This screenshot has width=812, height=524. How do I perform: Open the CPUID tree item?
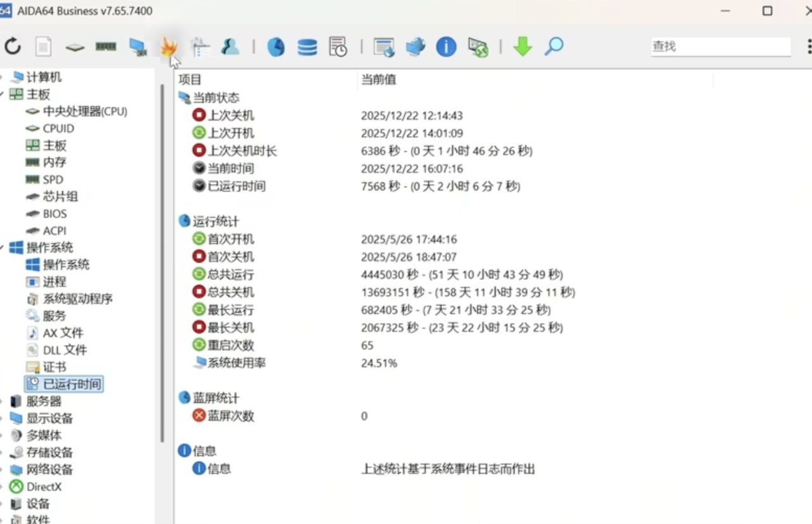pyautogui.click(x=58, y=128)
